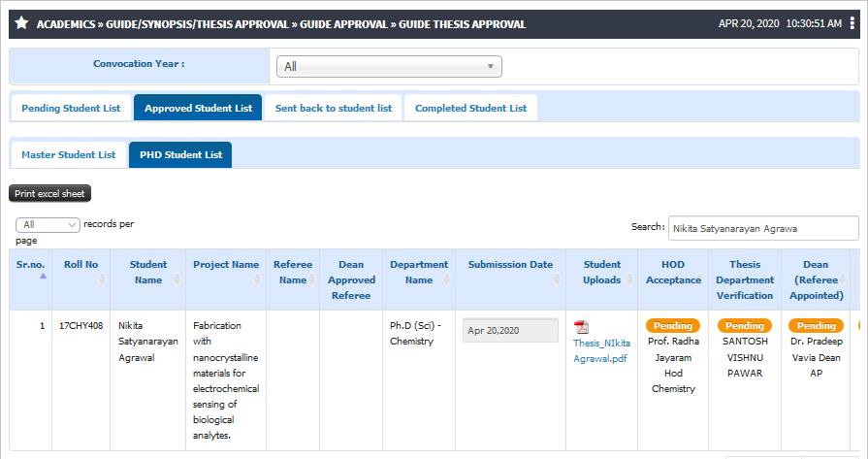Image resolution: width=868 pixels, height=459 pixels.
Task: Open the Convocation Year dropdown
Action: [x=389, y=66]
